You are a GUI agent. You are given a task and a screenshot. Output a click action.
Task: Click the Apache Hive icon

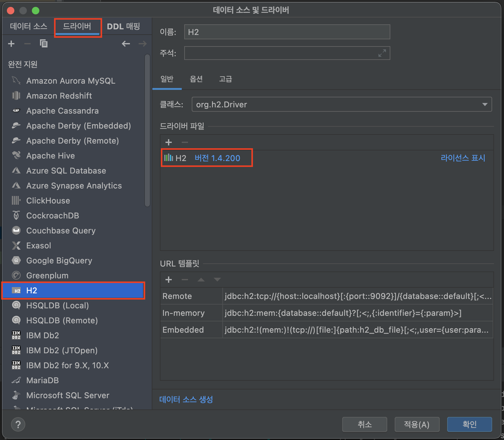pyautogui.click(x=16, y=155)
